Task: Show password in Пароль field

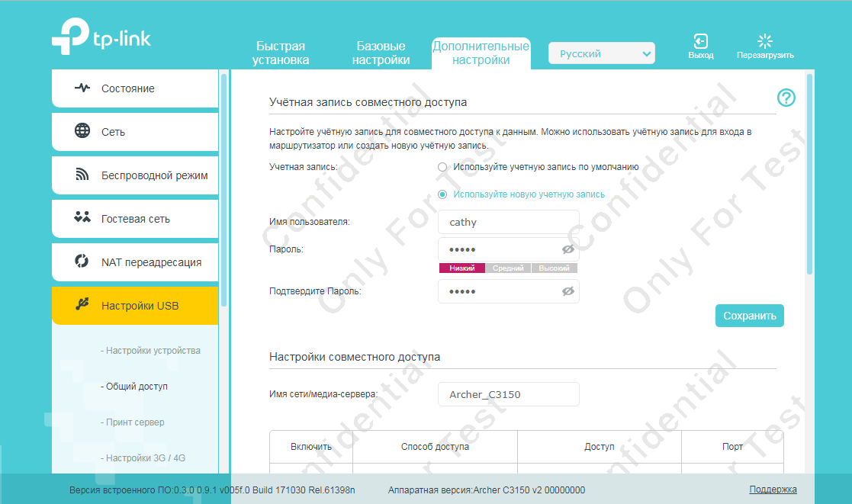Action: click(x=567, y=249)
